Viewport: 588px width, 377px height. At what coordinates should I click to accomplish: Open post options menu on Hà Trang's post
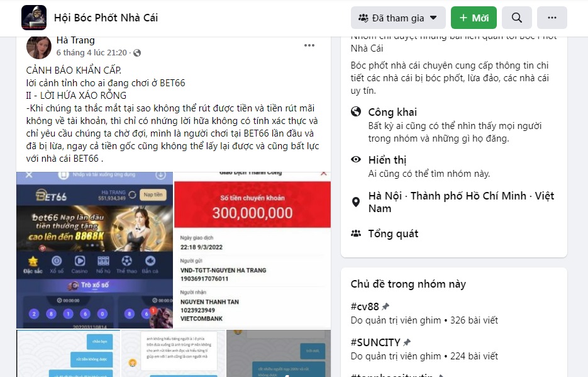(x=309, y=45)
